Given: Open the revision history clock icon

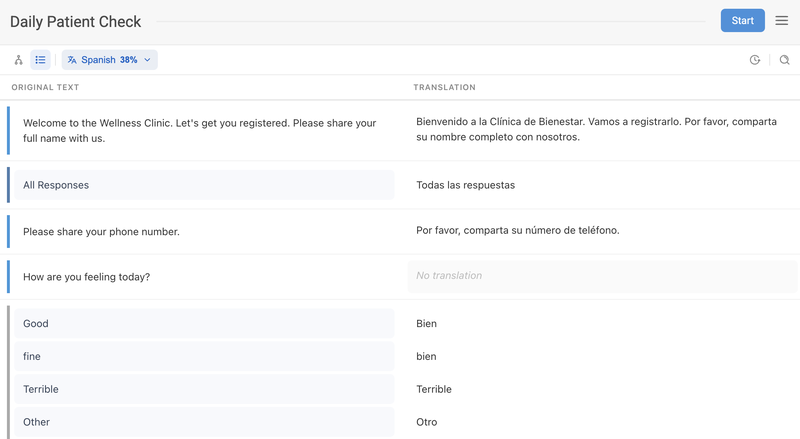Looking at the screenshot, I should point(755,60).
